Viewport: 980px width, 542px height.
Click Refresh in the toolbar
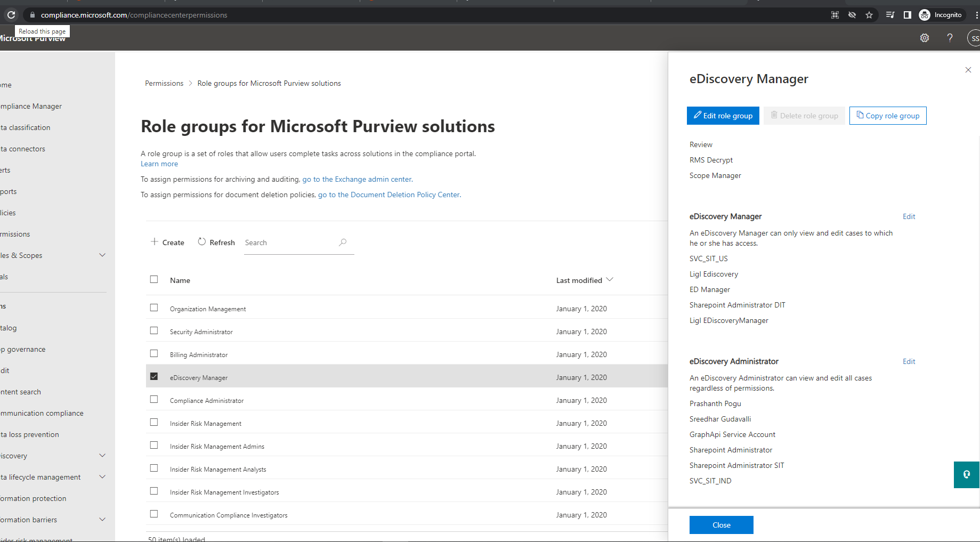coord(216,242)
